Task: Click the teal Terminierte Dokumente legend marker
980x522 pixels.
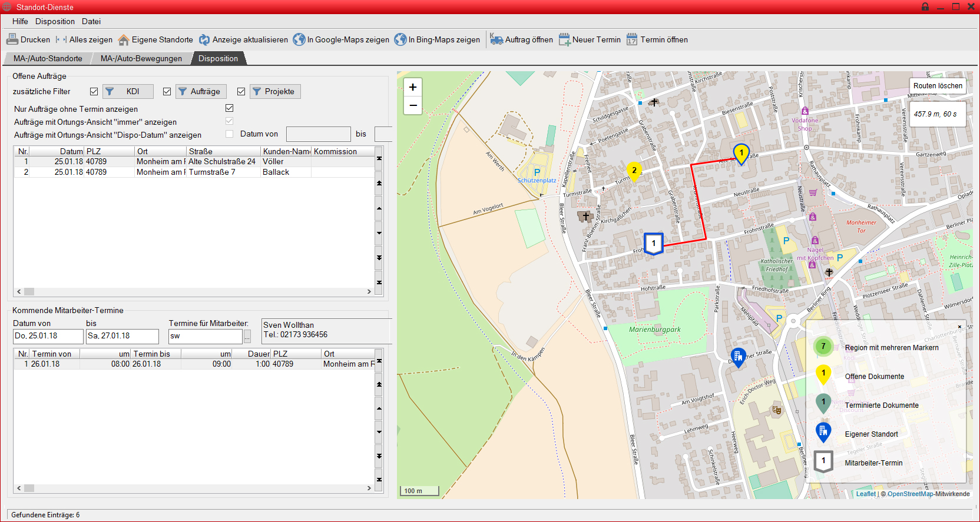Action: coord(823,403)
